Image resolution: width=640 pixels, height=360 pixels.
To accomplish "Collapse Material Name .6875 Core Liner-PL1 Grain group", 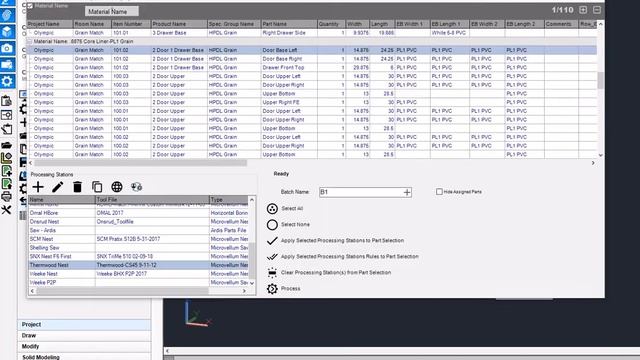I will (29, 41).
